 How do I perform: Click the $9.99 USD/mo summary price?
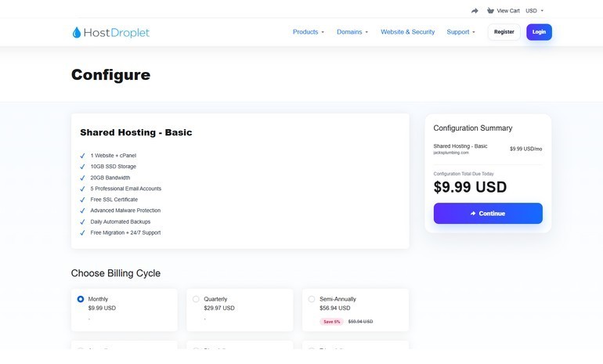pos(525,149)
